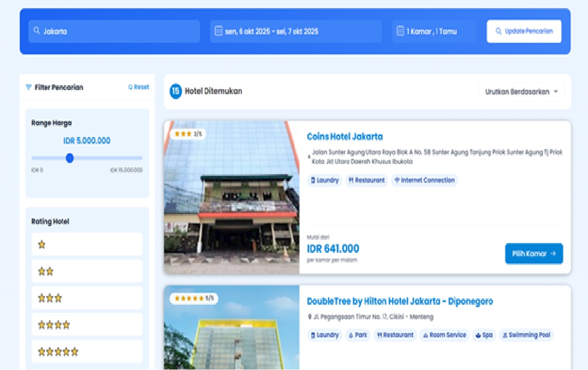Click the search magnifier icon beside Jakarta

point(37,31)
